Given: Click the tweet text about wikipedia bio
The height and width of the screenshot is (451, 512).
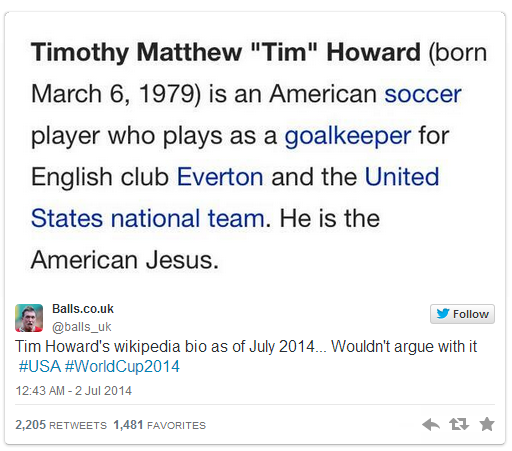Looking at the screenshot, I should (x=246, y=346).
